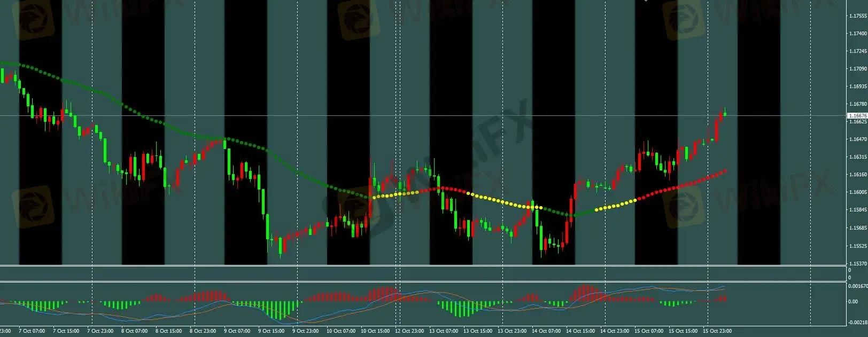Click the 13 Oct 07:00 time label
Image resolution: width=868 pixels, height=337 pixels.
444,331
